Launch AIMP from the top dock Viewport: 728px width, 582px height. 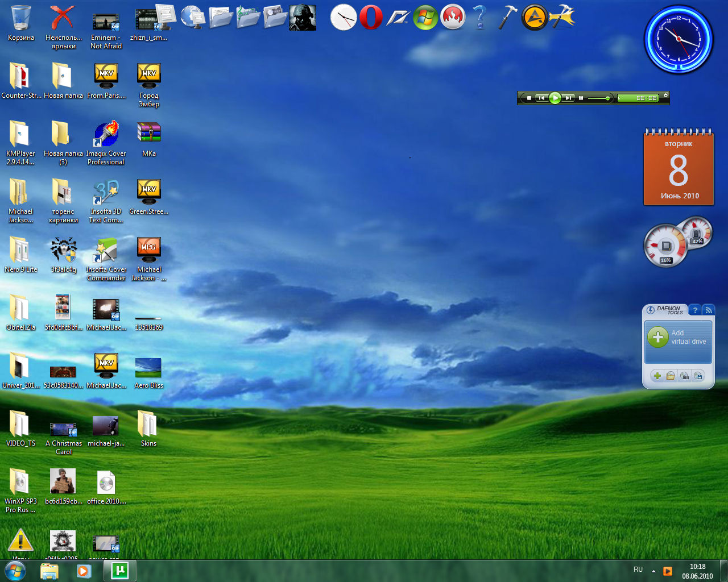pyautogui.click(x=535, y=17)
